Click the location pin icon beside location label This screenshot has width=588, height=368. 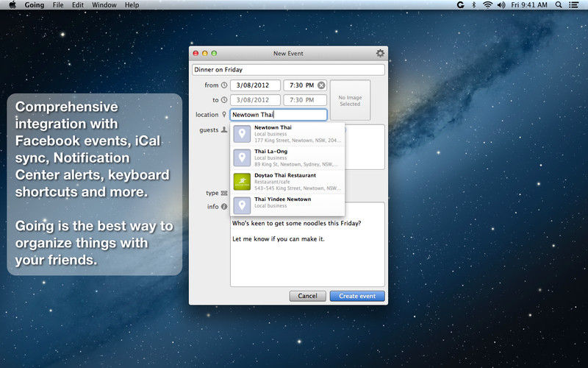(224, 115)
